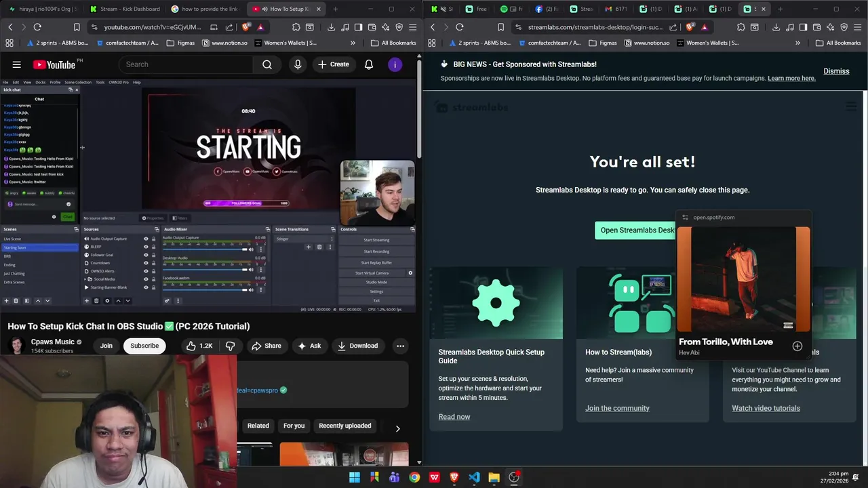Toggle sidebar panel in Streamlabs window toolbar
868x488 pixels.
pyautogui.click(x=803, y=27)
